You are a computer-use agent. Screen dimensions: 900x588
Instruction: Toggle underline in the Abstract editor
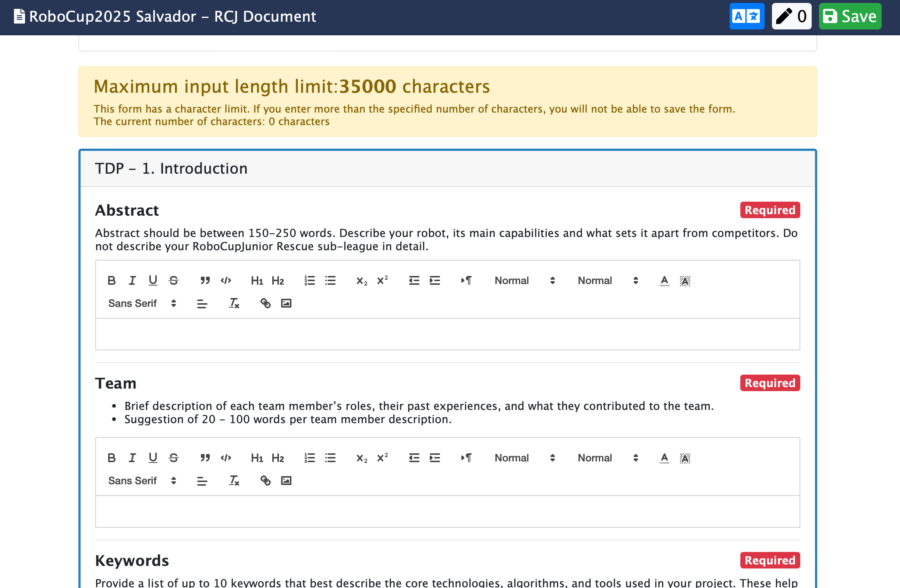[153, 281]
